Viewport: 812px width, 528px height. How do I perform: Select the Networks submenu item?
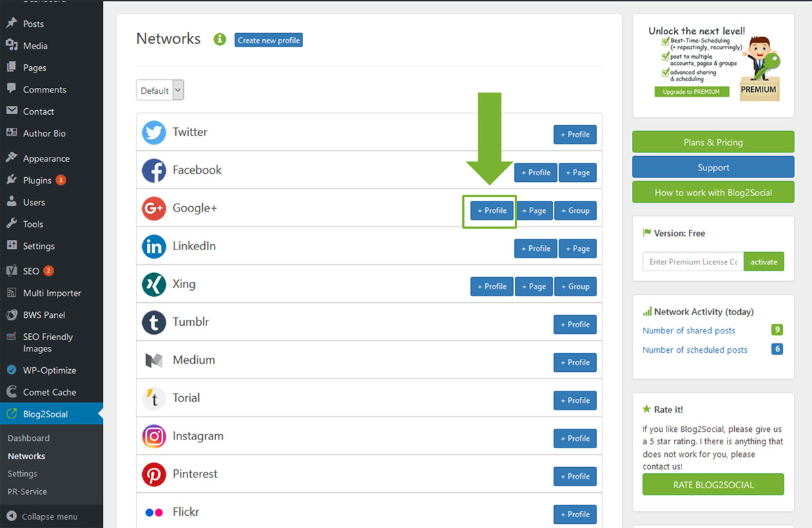click(x=26, y=456)
